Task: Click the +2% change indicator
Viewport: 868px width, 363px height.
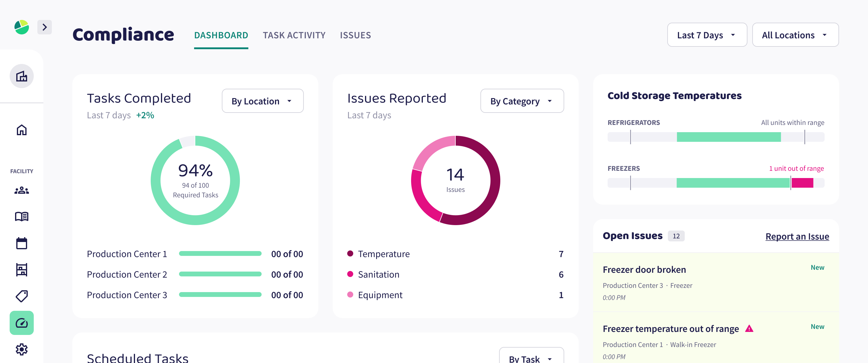Action: 145,115
